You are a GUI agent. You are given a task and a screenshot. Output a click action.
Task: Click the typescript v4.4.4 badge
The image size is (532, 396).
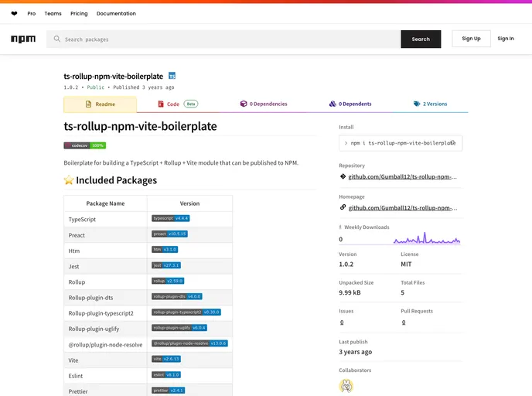pyautogui.click(x=171, y=218)
